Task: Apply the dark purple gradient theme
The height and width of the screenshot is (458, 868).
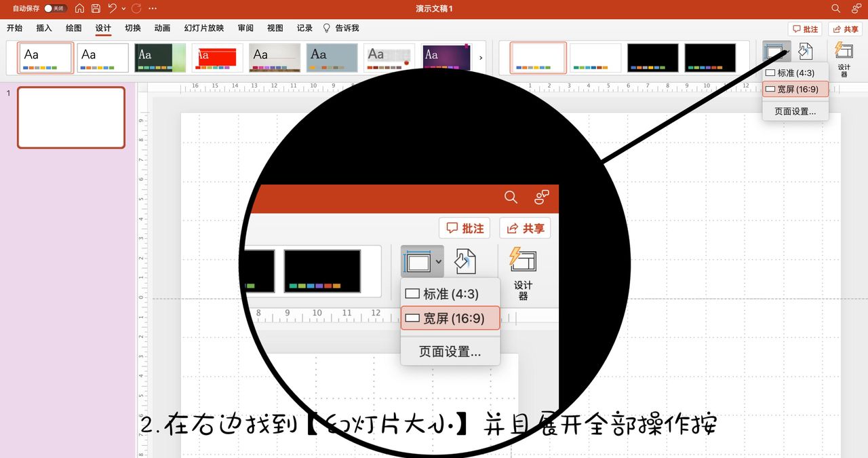Action: 446,58
